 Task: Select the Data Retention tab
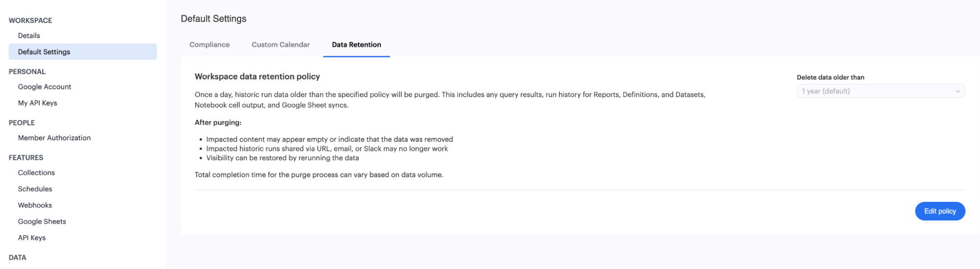[356, 45]
